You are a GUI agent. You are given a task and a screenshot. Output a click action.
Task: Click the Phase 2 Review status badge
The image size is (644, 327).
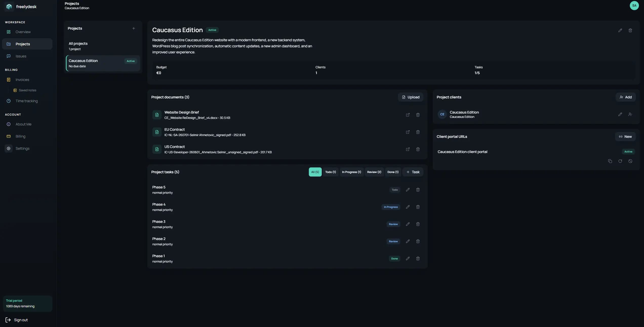coord(393,241)
